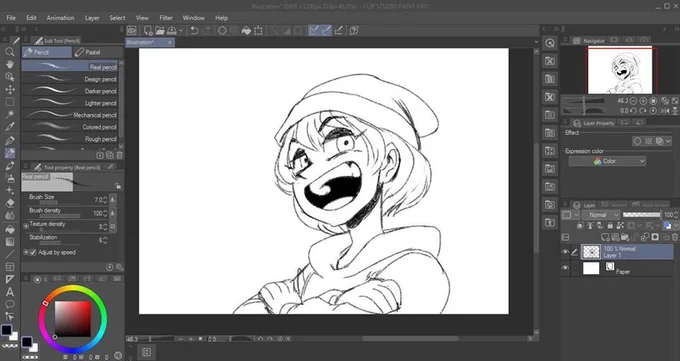Open the Normal blending mode dropdown
This screenshot has height=361, width=680.
coord(601,215)
